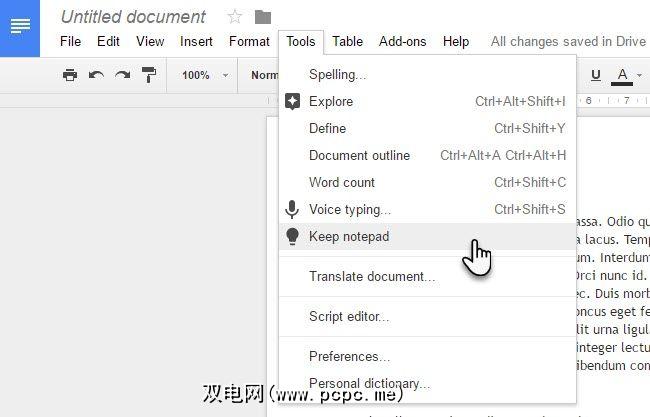The height and width of the screenshot is (417, 650).
Task: Open the Table menu
Action: pyautogui.click(x=347, y=41)
